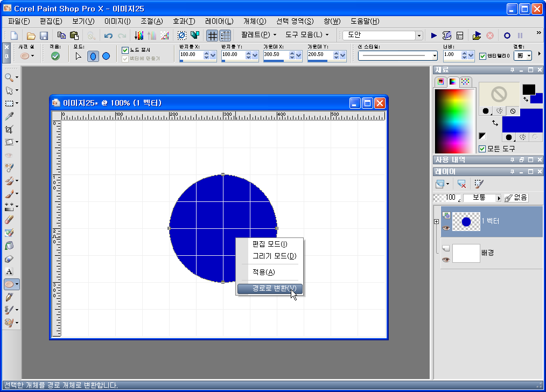Toggle the 노드 표시 checkbox
The width and height of the screenshot is (546, 392).
tap(125, 50)
